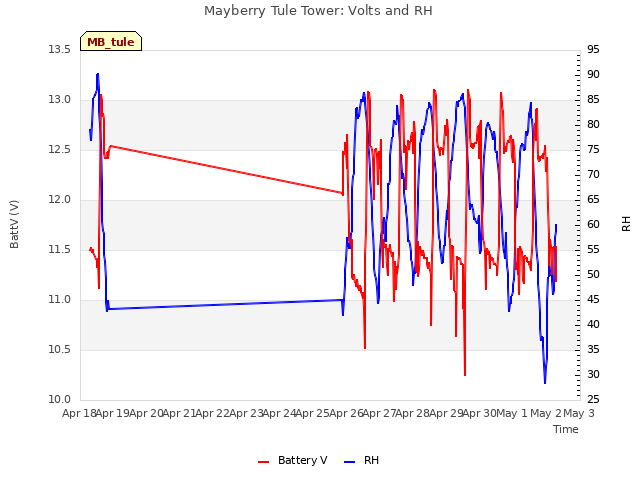Toggle the Battery V legend entry
The image size is (640, 480).
coord(292,460)
